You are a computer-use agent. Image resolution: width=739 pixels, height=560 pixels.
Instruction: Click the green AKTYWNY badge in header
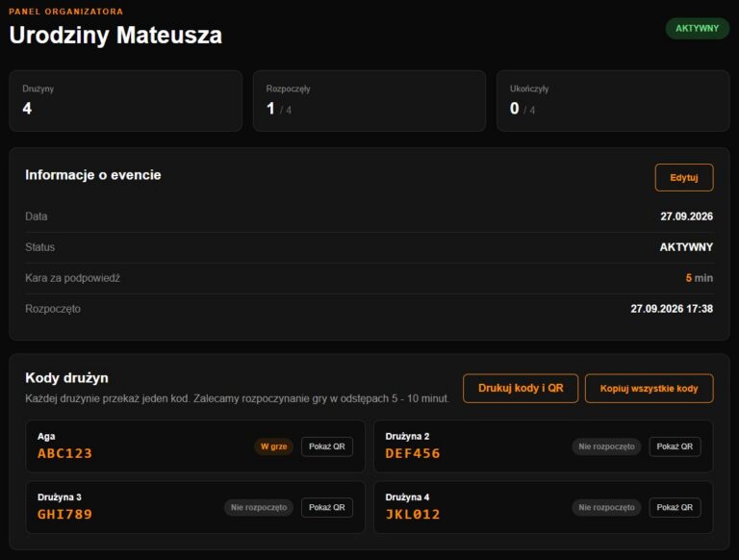coord(697,29)
